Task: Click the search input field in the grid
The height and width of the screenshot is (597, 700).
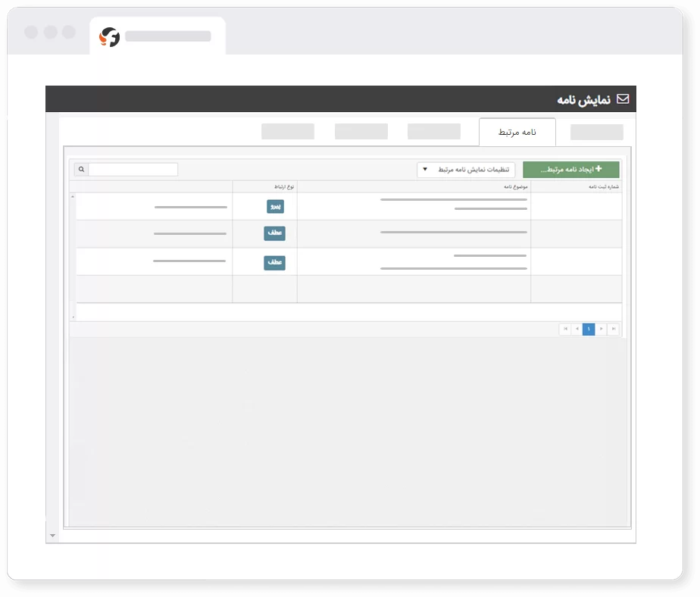Action: pos(133,170)
